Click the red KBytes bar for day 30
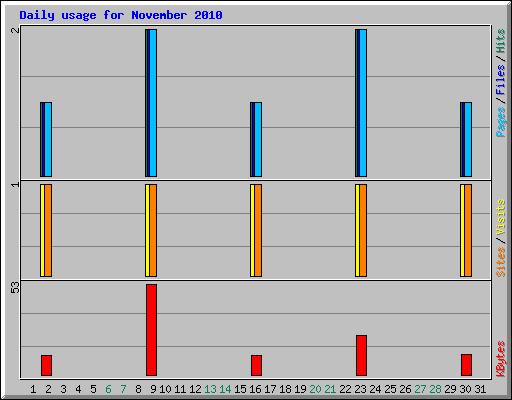 coord(466,365)
